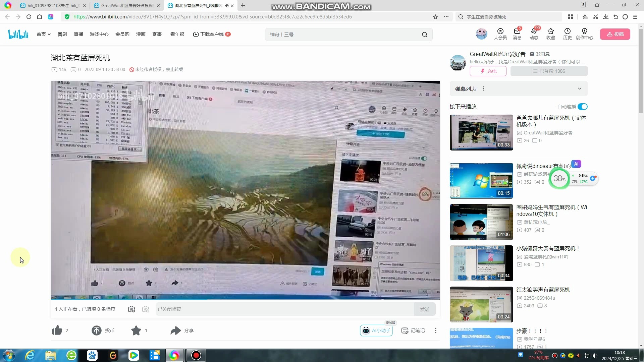The height and width of the screenshot is (362, 644).
Task: Click the browser home icon
Action: (40, 17)
